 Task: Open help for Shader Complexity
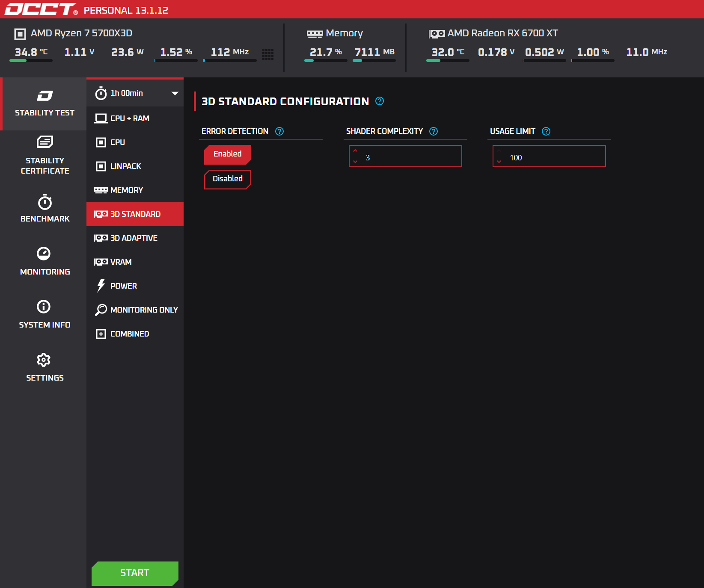click(434, 131)
